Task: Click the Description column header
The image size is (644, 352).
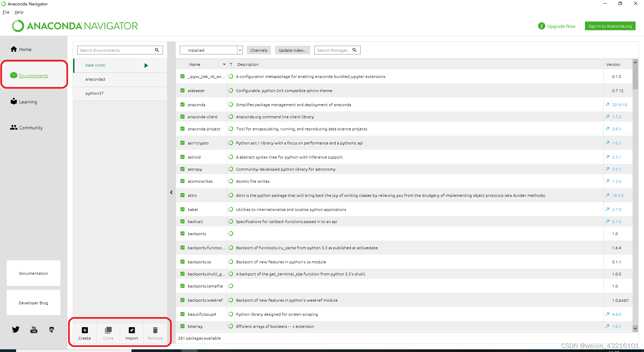Action: pos(248,64)
